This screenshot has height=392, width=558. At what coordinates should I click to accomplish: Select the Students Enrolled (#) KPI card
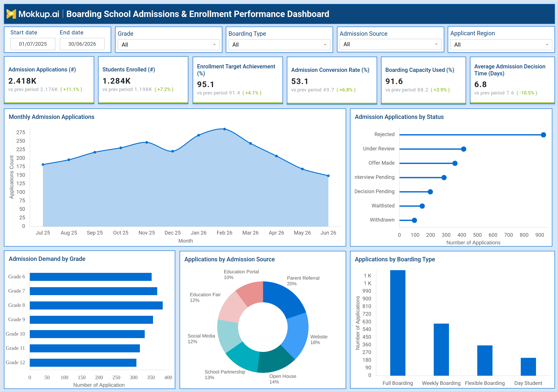(x=143, y=80)
